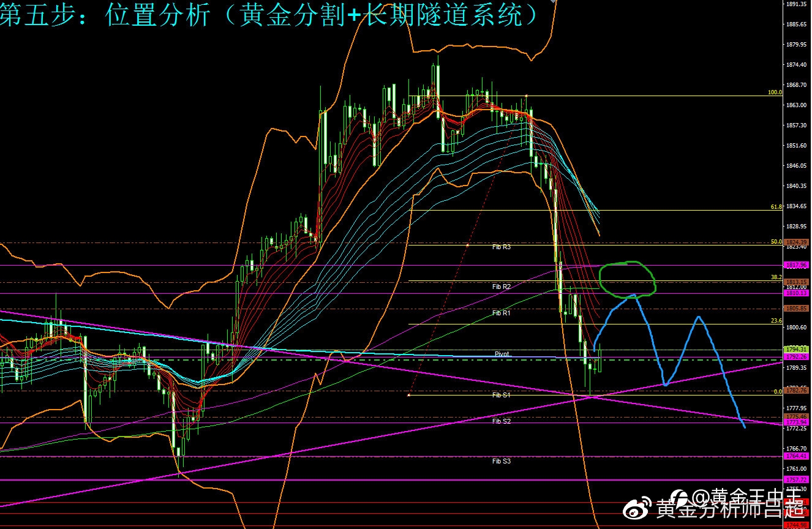Screen dimensions: 812x529
Task: Click the magenta 1792.26 price tag
Action: point(796,356)
